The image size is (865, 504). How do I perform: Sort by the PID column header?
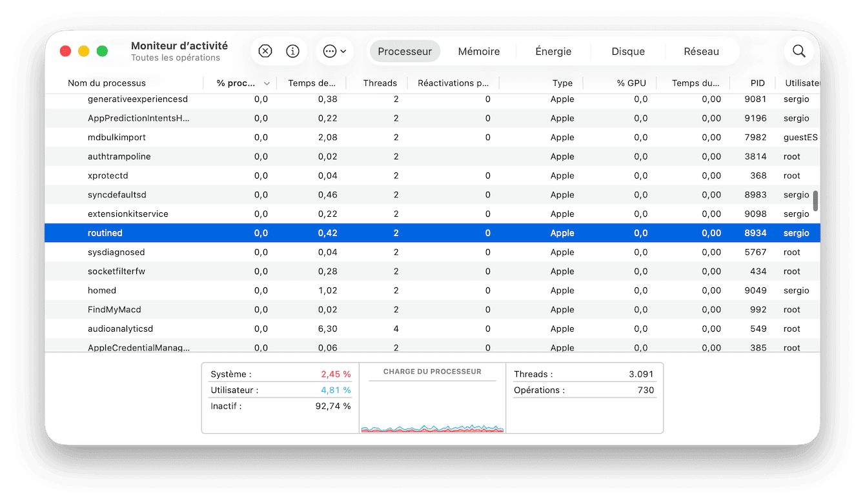point(757,83)
